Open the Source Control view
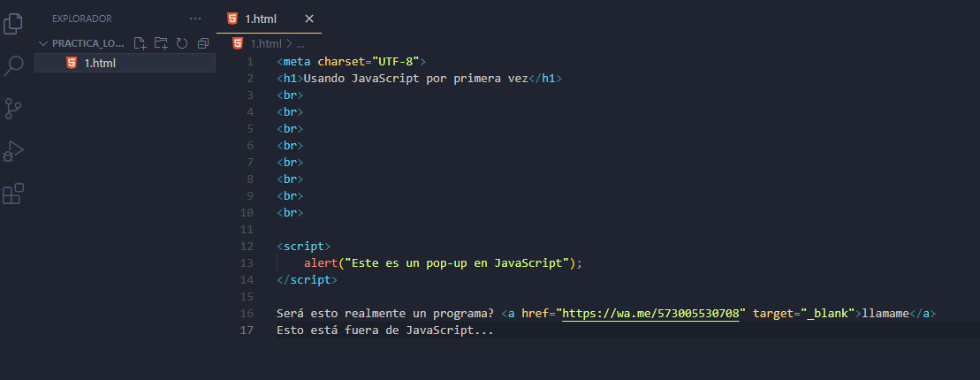This screenshot has height=380, width=980. click(x=13, y=108)
